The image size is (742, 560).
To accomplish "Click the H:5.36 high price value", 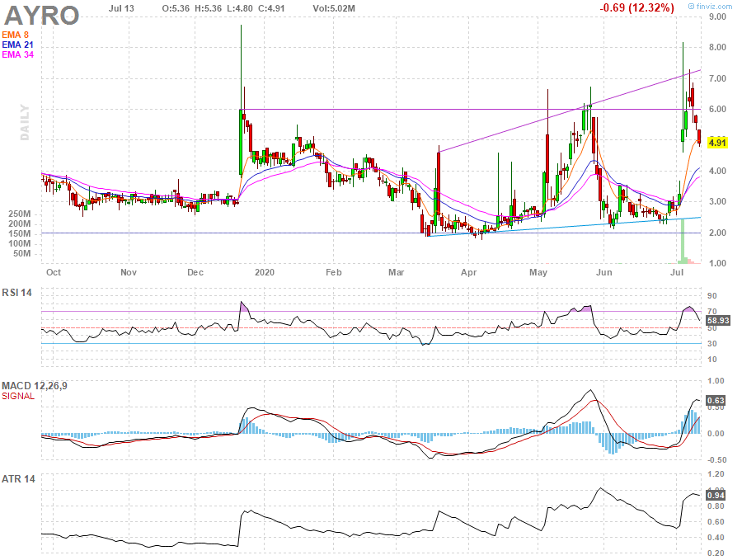I will pyautogui.click(x=208, y=8).
